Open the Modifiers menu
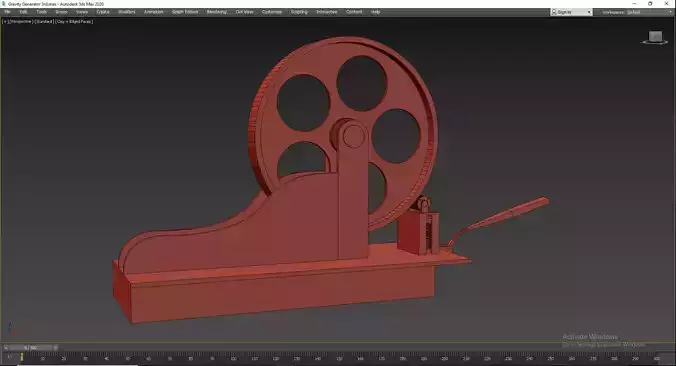The image size is (676, 366). (x=127, y=12)
